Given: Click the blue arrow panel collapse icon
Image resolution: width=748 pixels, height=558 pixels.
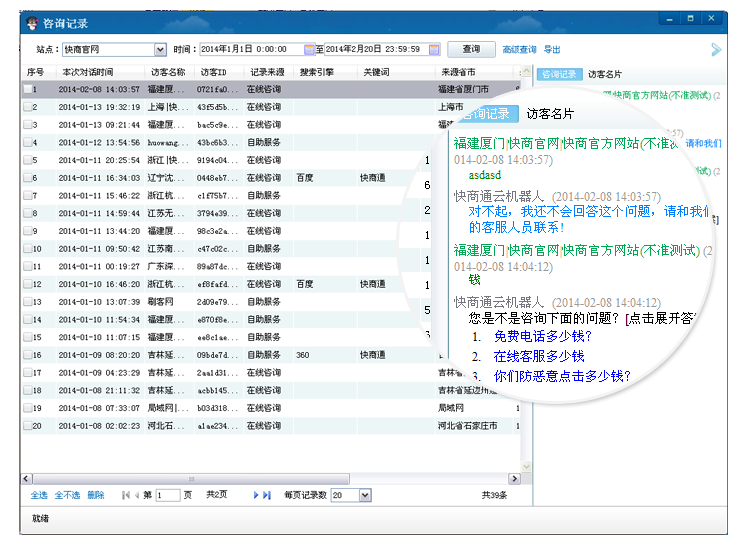Looking at the screenshot, I should coord(716,49).
